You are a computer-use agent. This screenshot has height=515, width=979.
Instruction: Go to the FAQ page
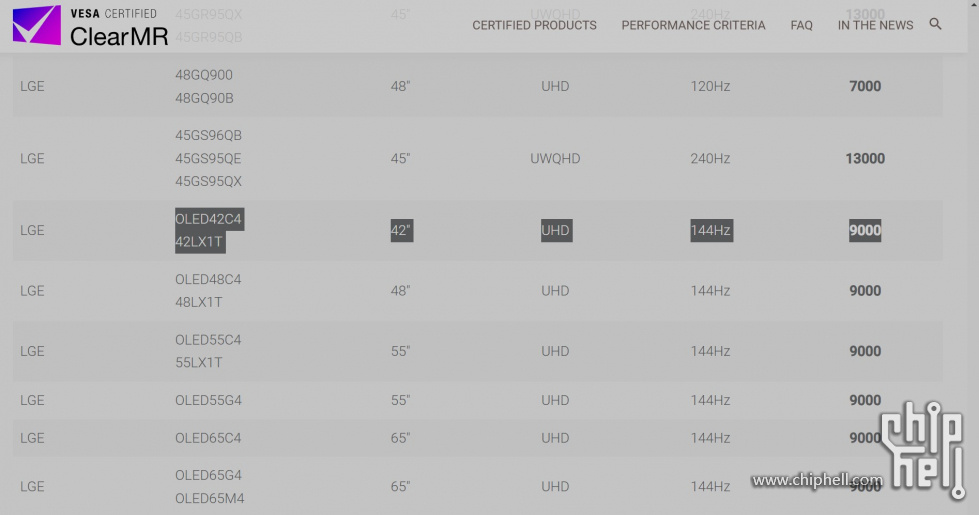801,25
